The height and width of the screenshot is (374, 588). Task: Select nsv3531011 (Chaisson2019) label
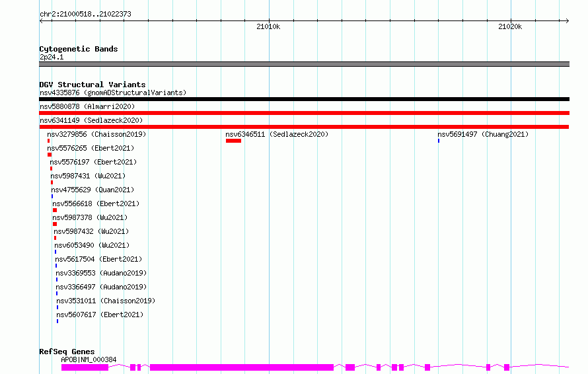[106, 301]
